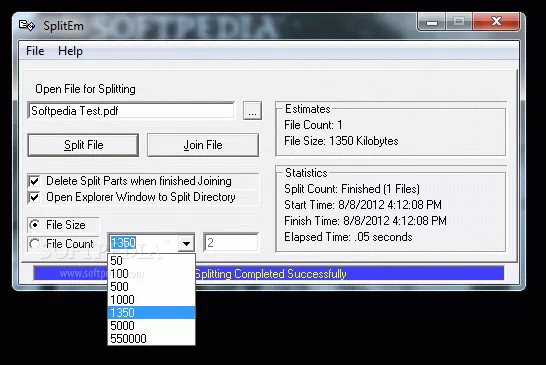Click the 'Elapsed Time: .05 seconds' line
Viewport: 546px width, 365px height.
(348, 237)
